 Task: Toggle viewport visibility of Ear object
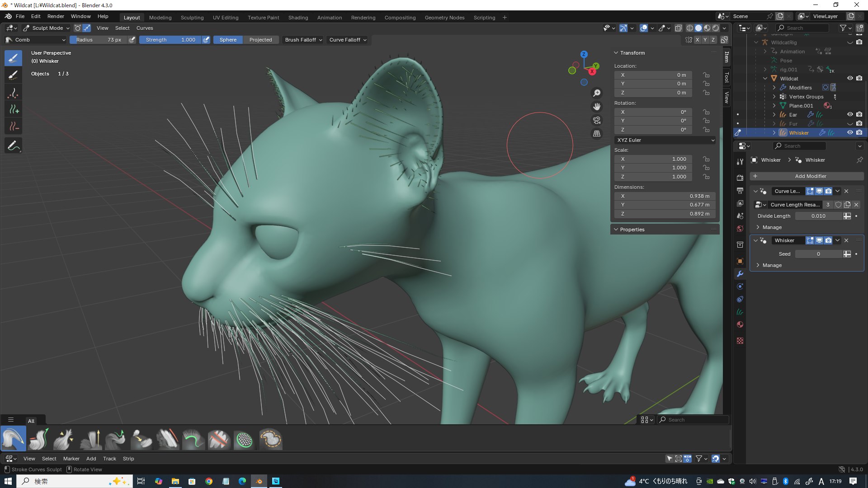[850, 114]
